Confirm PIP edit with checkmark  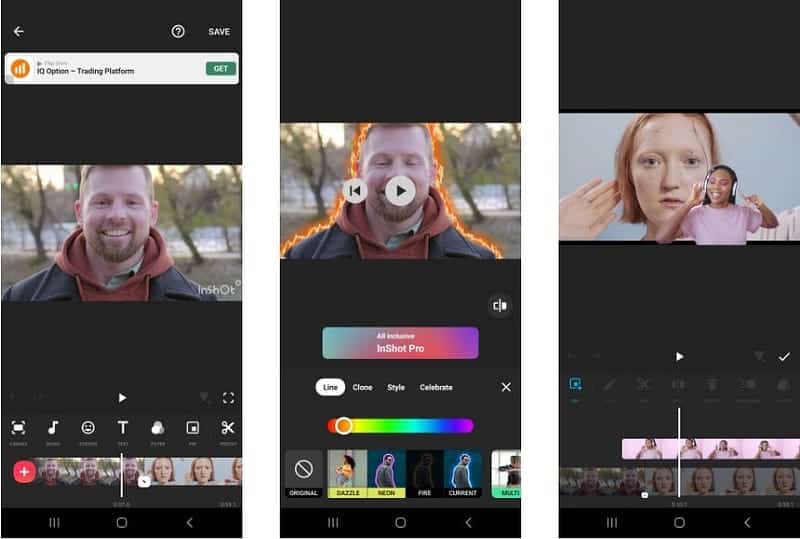784,356
